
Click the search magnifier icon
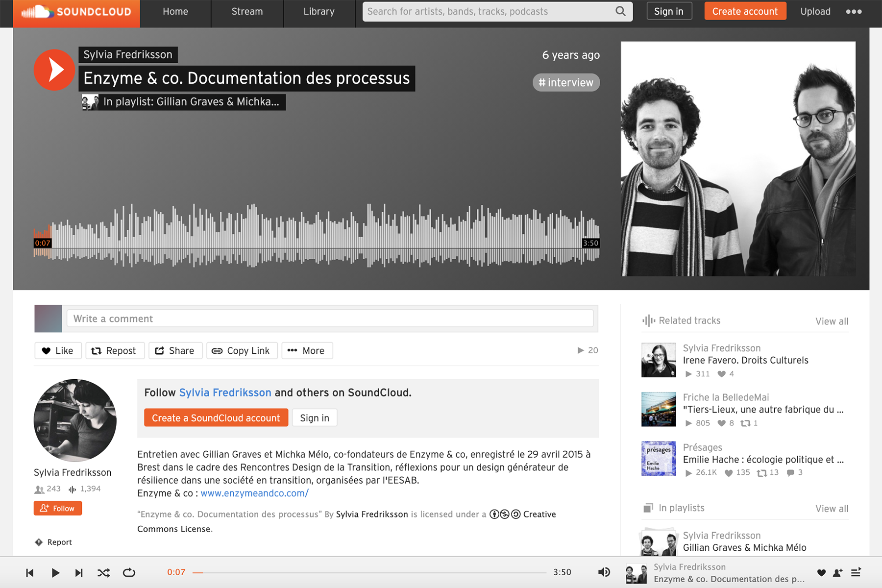[620, 11]
